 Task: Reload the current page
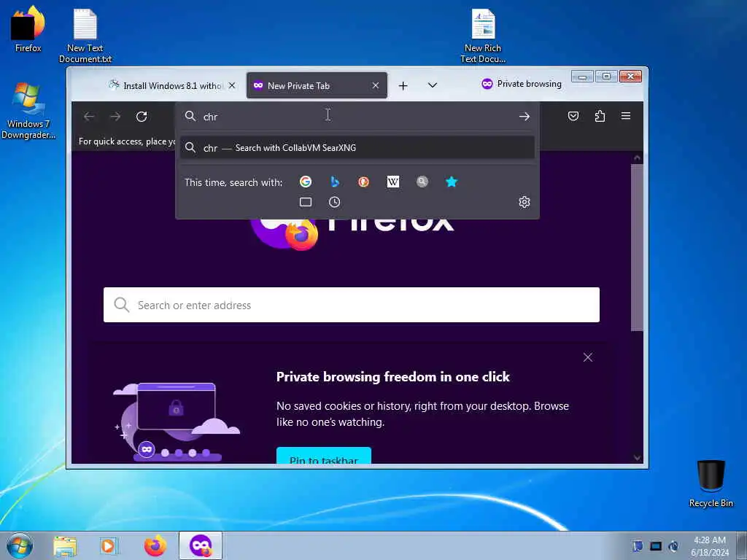pyautogui.click(x=142, y=117)
